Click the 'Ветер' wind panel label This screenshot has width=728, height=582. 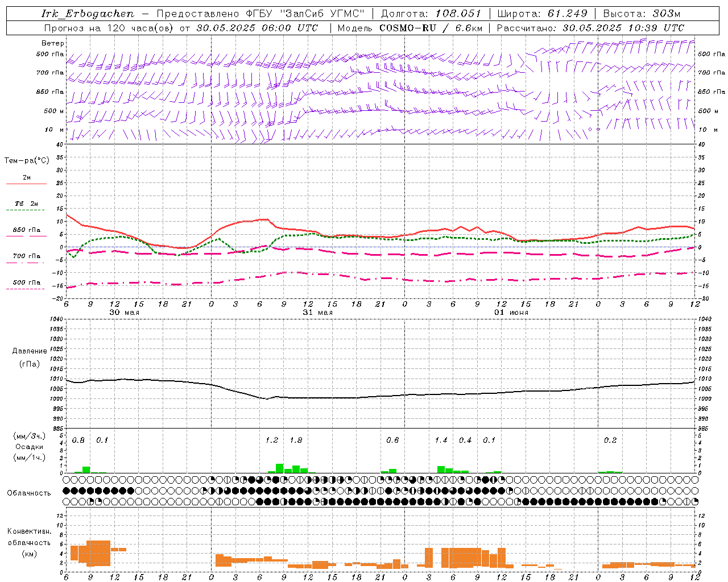(x=53, y=43)
